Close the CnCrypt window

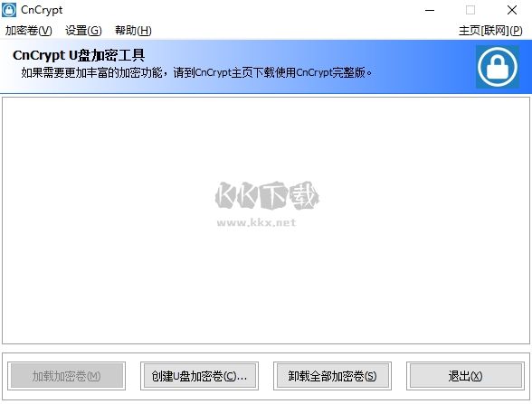click(512, 10)
